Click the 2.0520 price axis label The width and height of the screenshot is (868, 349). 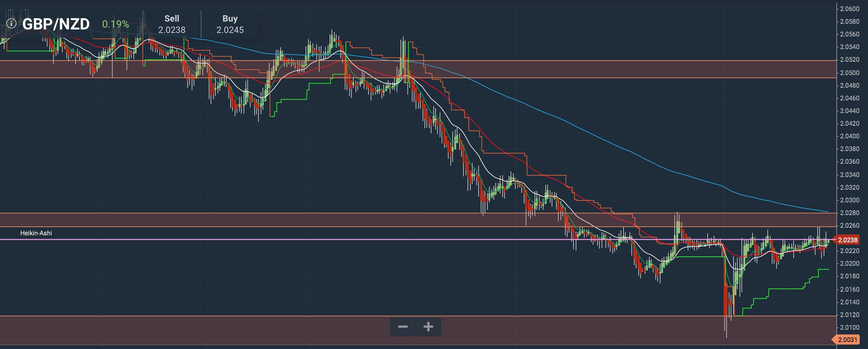pos(849,60)
